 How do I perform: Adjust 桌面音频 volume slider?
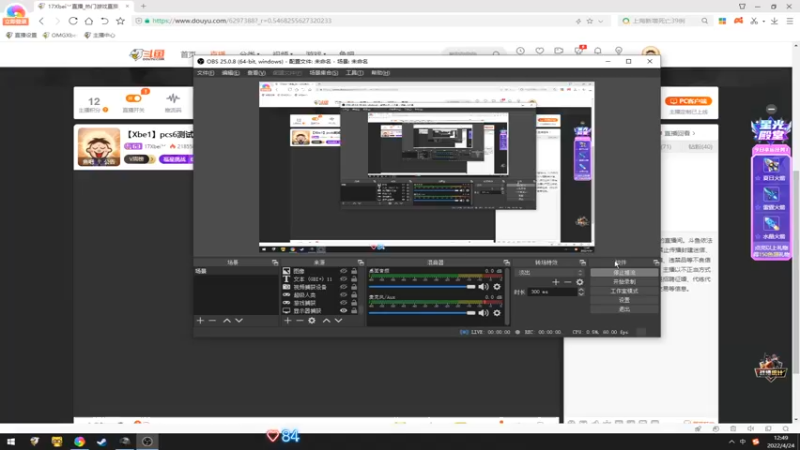422,287
